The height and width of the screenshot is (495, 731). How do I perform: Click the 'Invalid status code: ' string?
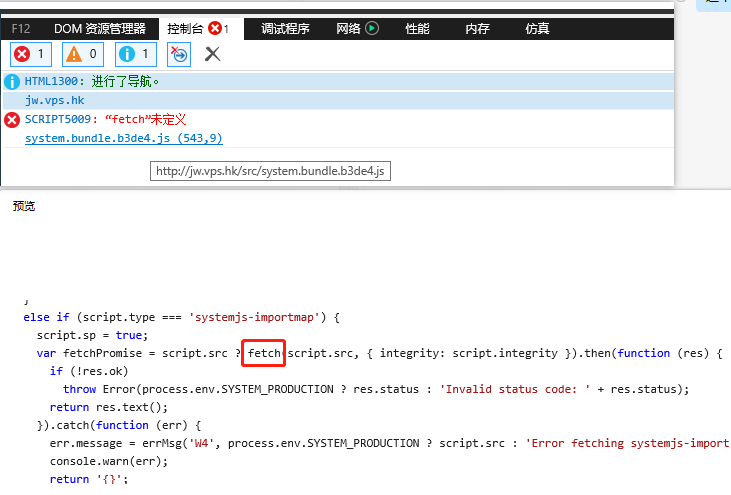tap(515, 389)
